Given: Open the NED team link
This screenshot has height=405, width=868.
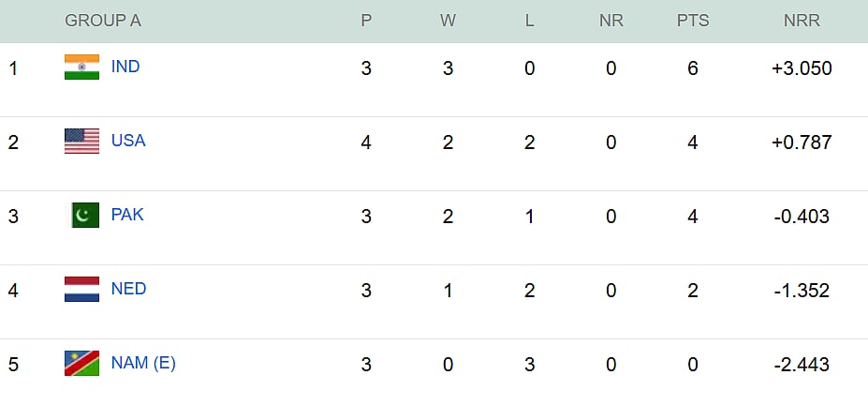Looking at the screenshot, I should [128, 290].
